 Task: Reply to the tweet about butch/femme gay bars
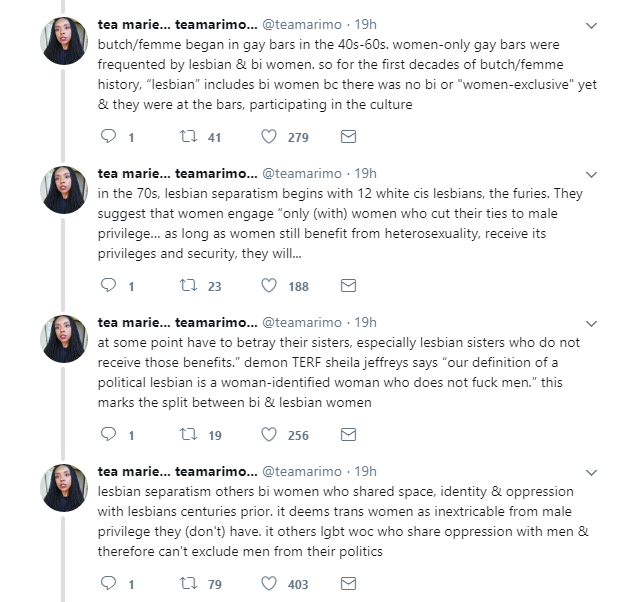(110, 137)
